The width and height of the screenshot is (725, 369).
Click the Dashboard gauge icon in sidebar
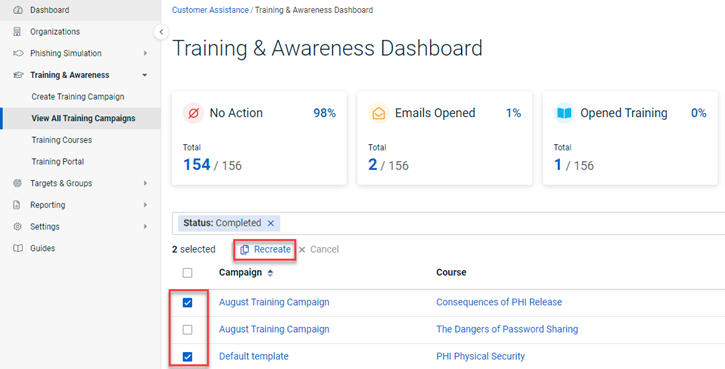click(18, 10)
